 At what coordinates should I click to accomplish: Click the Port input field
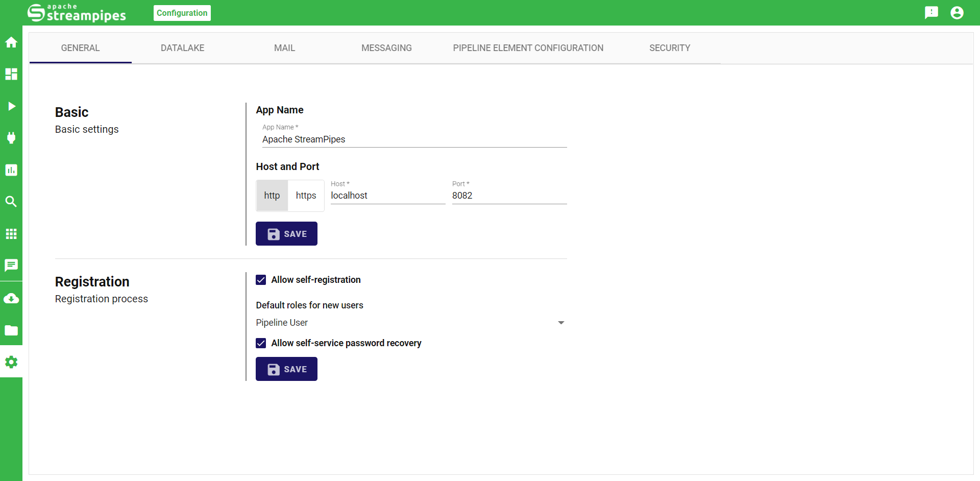509,196
